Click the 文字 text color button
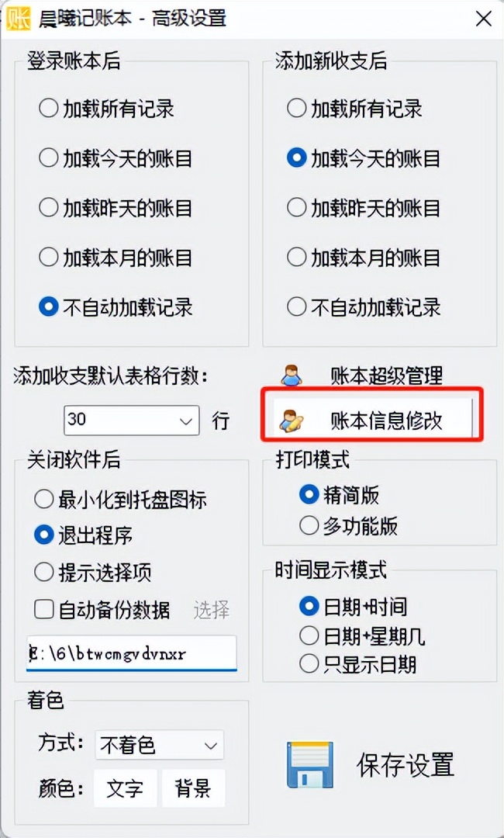This screenshot has height=838, width=504. coord(125,788)
